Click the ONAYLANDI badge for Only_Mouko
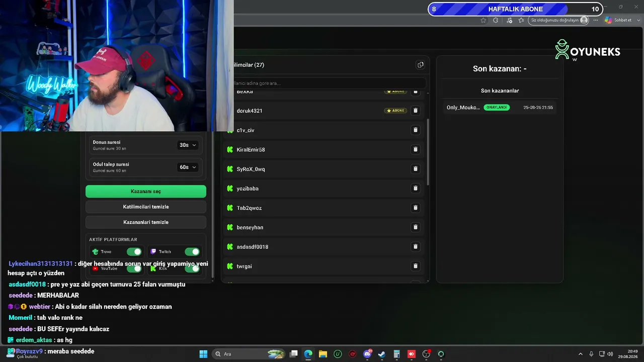 (x=497, y=108)
